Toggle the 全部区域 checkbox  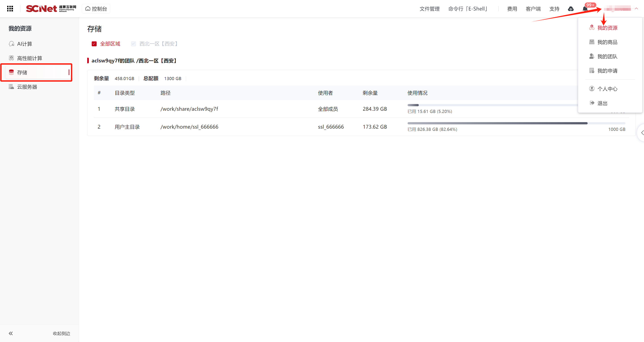coord(94,44)
